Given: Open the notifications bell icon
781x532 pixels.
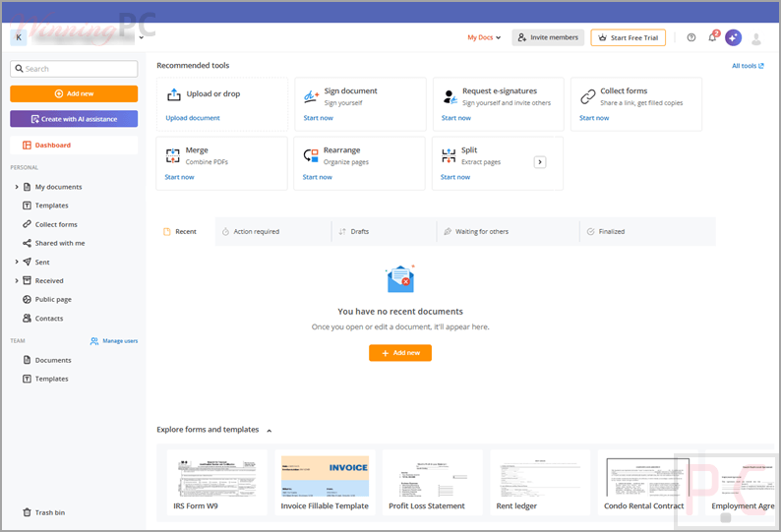Looking at the screenshot, I should (713, 37).
